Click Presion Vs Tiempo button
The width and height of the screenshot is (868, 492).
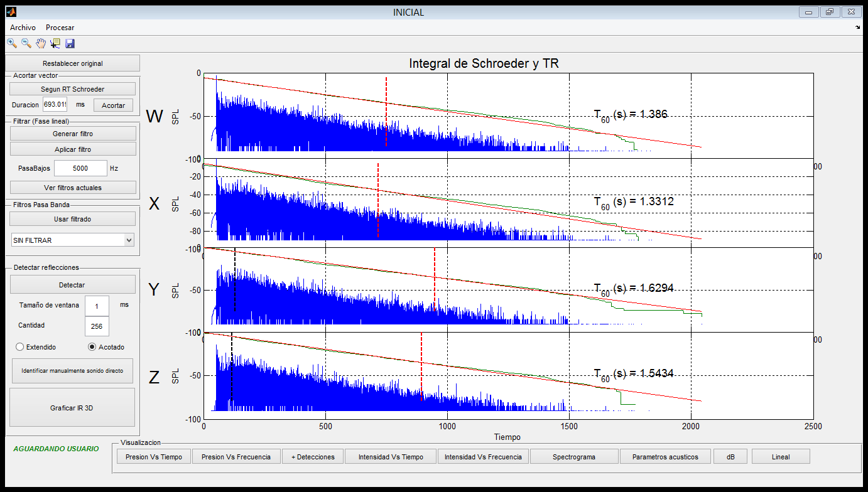(154, 457)
